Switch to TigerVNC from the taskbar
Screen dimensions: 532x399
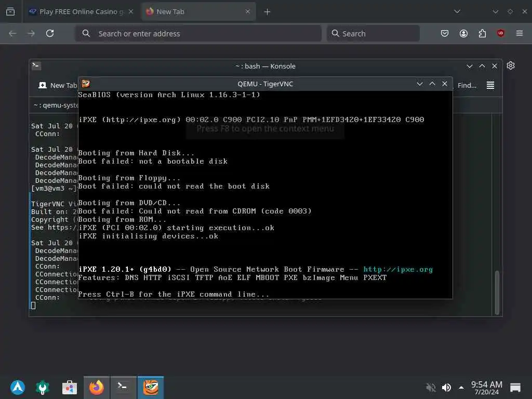coord(151,387)
